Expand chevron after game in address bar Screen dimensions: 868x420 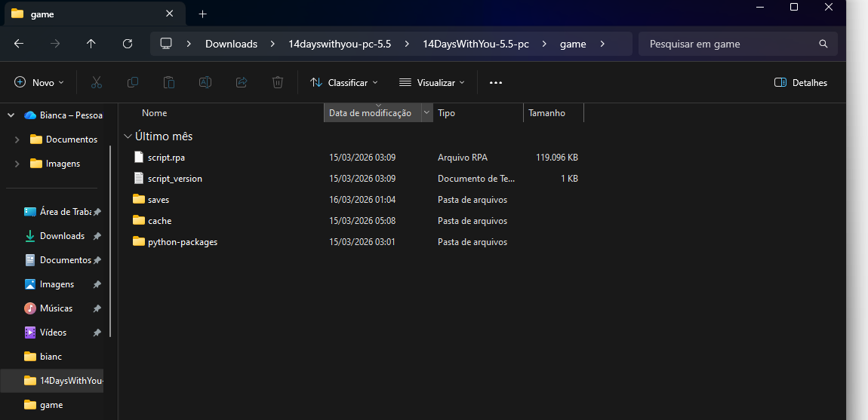pyautogui.click(x=602, y=44)
